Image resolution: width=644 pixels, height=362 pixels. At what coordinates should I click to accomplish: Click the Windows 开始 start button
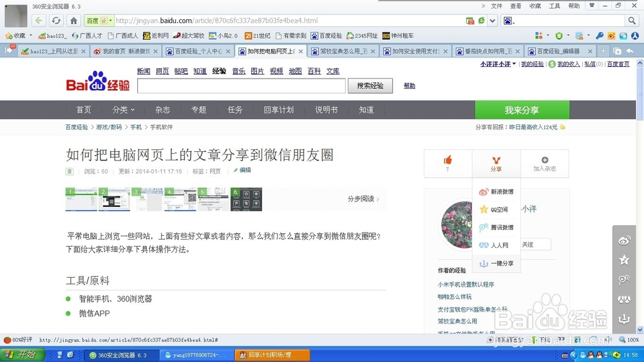click(x=21, y=355)
